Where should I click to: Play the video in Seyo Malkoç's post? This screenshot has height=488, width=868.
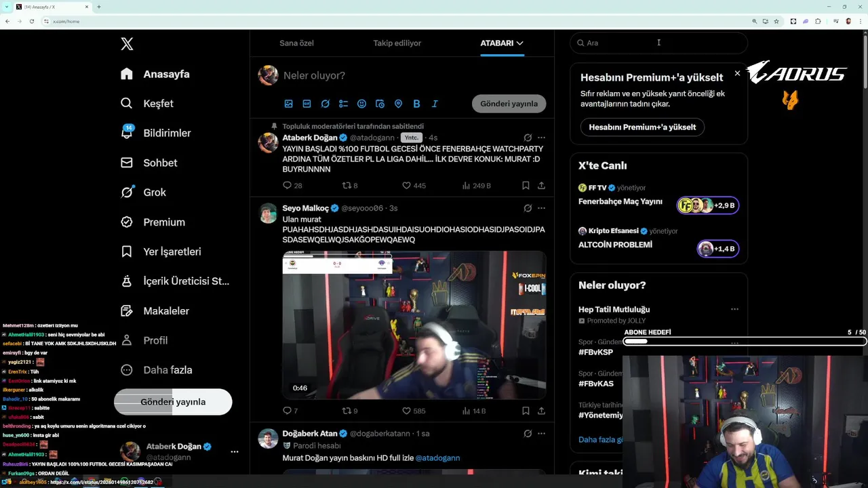click(414, 325)
